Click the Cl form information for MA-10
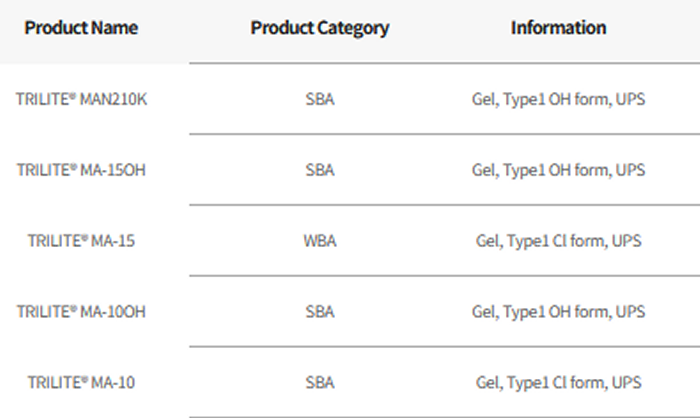This screenshot has height=418, width=700. pos(558,383)
